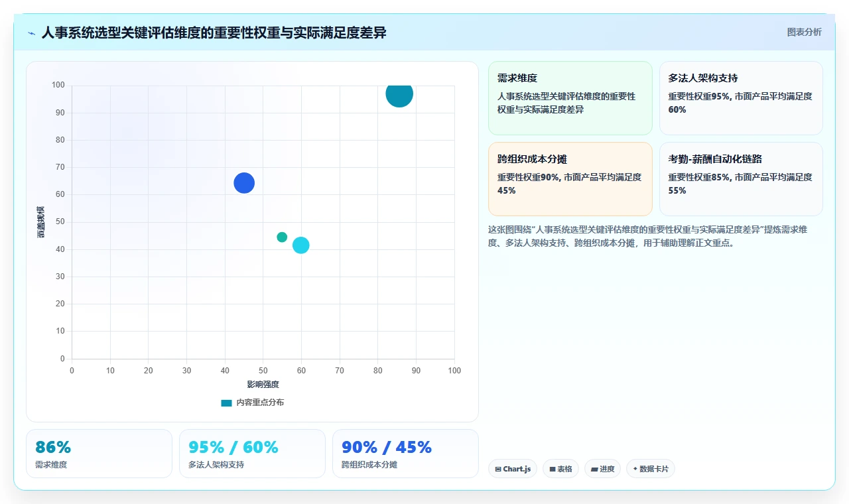The image size is (849, 504).
Task: Click the 多法人架构支持 label under 95% / 60%
Action: pyautogui.click(x=216, y=465)
